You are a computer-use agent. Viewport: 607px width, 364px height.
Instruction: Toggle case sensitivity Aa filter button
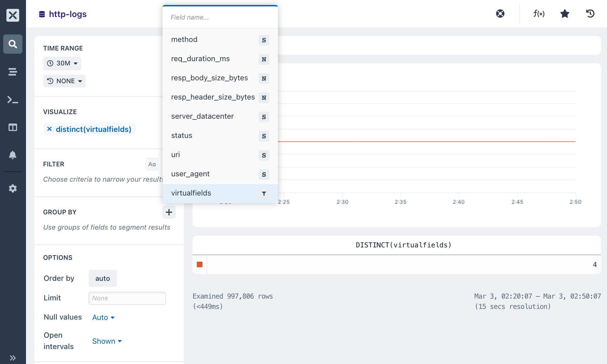pyautogui.click(x=152, y=164)
